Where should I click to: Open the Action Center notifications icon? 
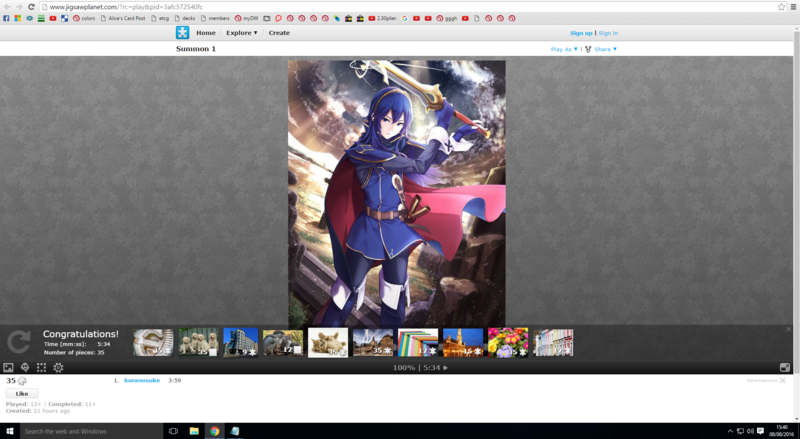(760, 431)
